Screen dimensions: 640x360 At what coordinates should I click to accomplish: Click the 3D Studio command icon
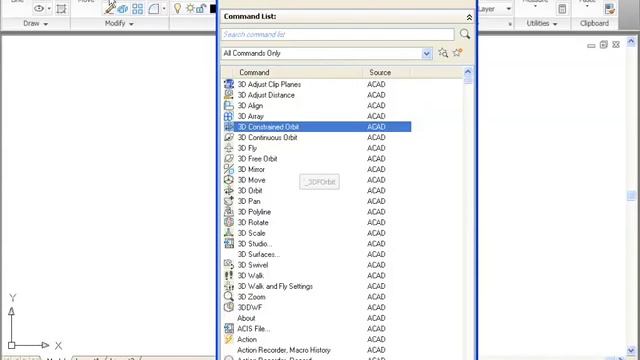click(x=229, y=243)
